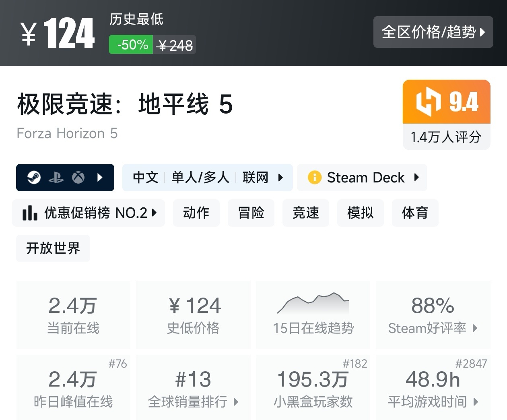View the 15日在线趋势 chart

[x=313, y=315]
